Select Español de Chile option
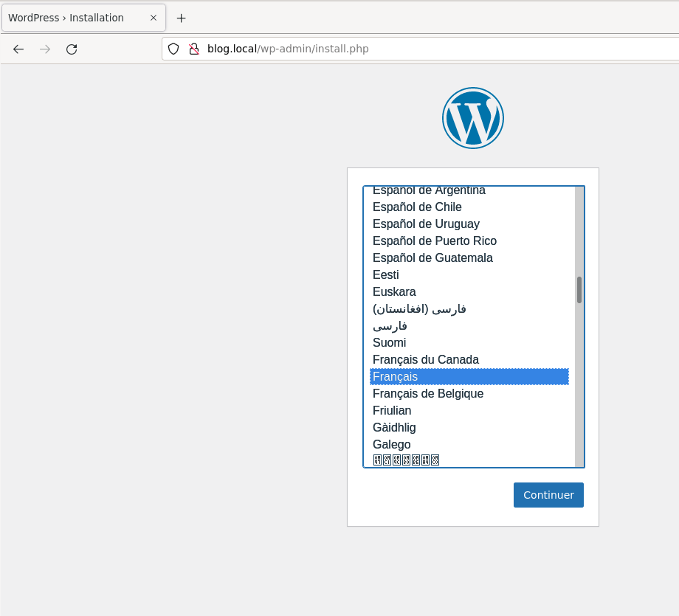 [x=417, y=207]
